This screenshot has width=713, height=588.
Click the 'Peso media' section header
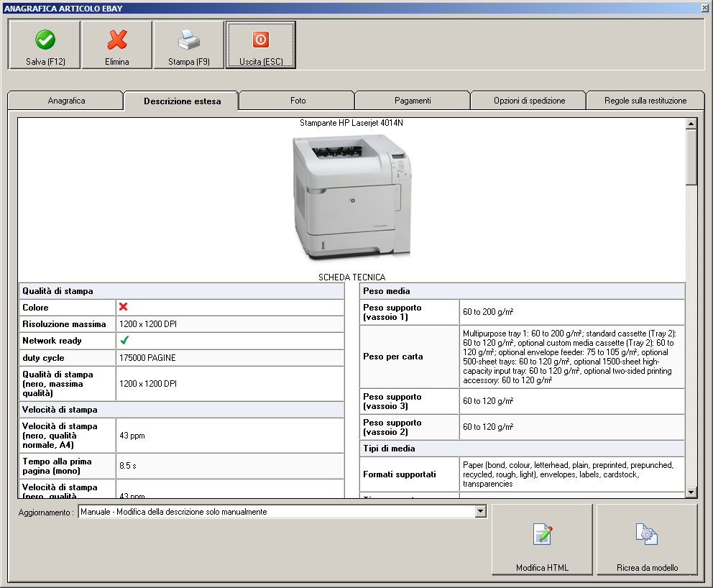click(x=387, y=291)
